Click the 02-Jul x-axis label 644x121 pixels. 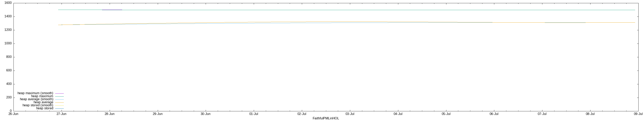[x=302, y=114]
